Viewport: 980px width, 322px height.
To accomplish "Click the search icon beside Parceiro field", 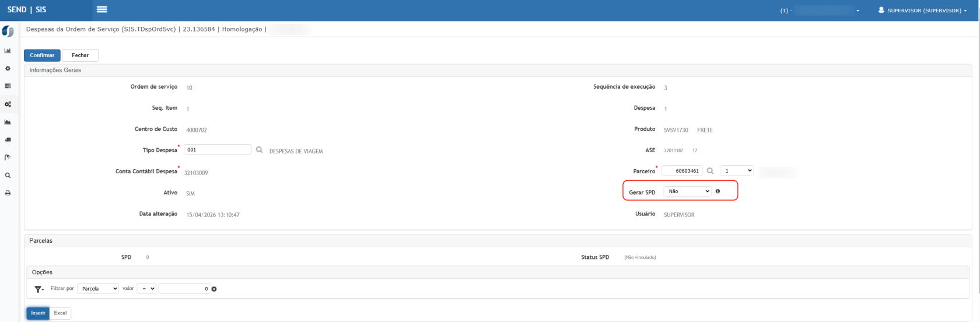I will tap(710, 171).
